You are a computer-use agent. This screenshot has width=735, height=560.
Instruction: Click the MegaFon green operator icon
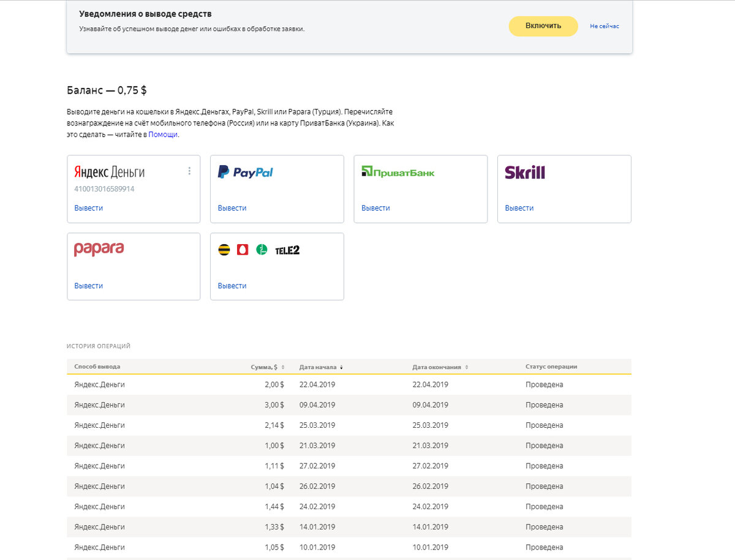pos(262,250)
